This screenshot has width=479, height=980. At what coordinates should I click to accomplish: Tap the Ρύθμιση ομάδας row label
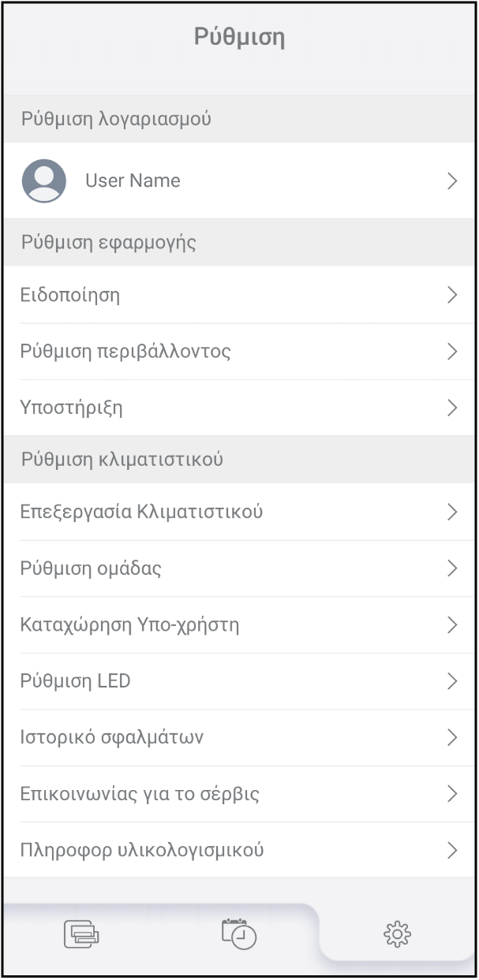pyautogui.click(x=91, y=568)
